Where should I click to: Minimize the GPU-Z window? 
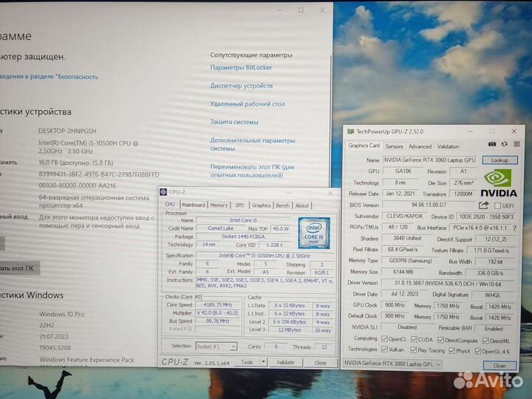click(x=471, y=132)
